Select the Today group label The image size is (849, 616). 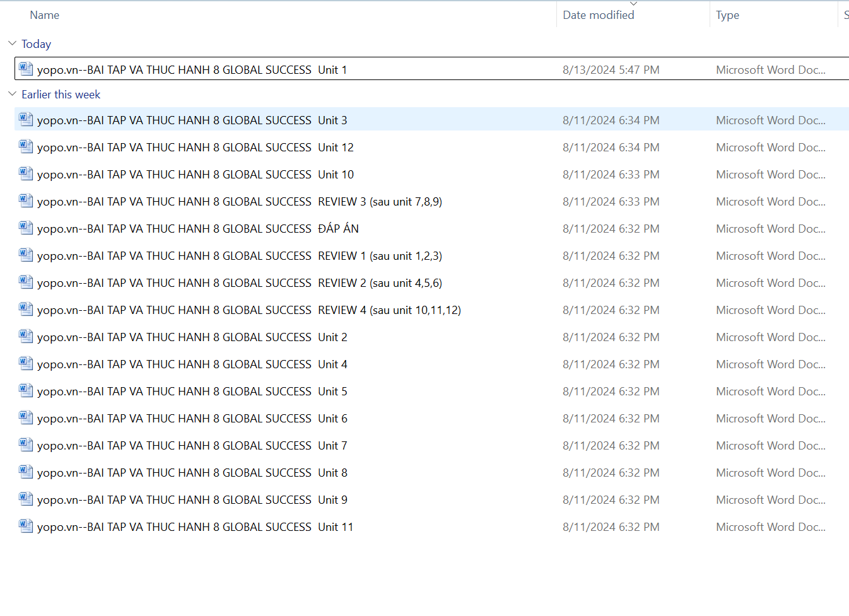(x=36, y=44)
